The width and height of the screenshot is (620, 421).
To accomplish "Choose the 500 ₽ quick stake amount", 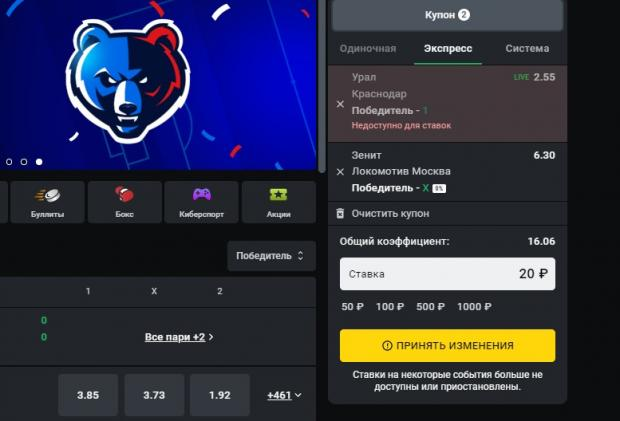I will pos(430,306).
